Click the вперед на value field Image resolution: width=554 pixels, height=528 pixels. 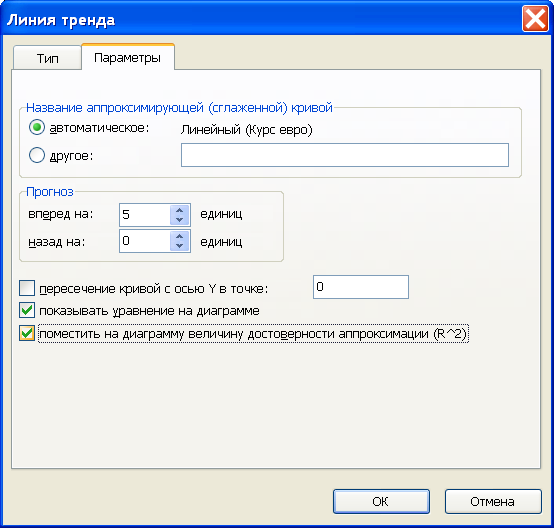click(x=145, y=215)
